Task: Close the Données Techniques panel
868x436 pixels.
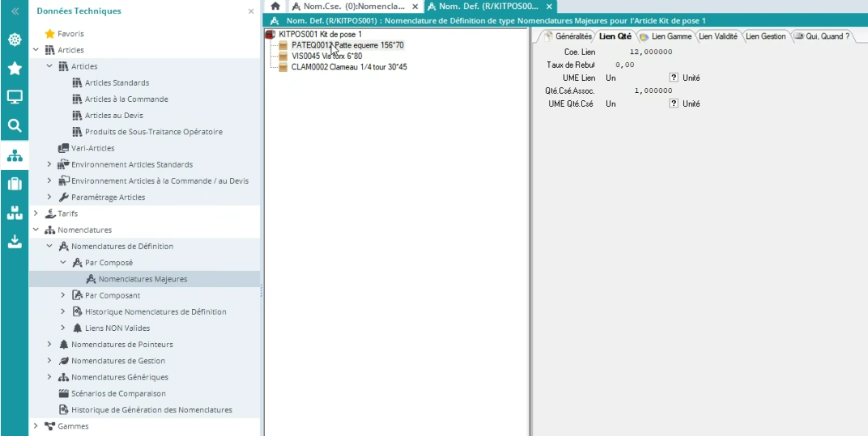Action: pos(250,11)
